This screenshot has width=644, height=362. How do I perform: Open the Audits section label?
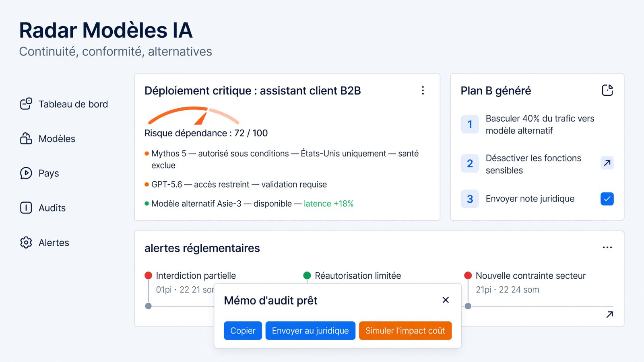pos(52,208)
